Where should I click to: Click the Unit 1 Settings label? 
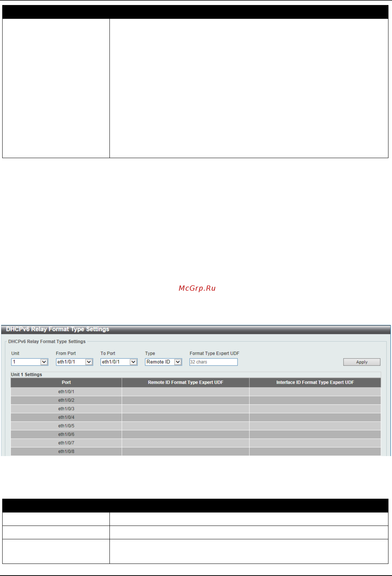[26, 375]
